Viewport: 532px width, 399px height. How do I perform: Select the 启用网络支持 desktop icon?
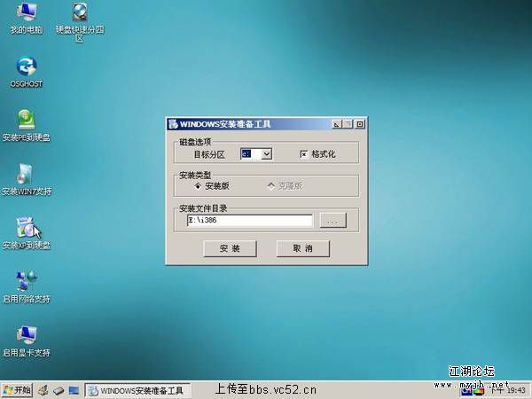pyautogui.click(x=27, y=286)
